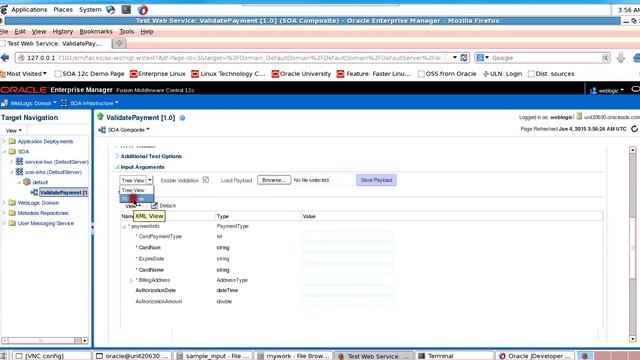The image size is (640, 360).
Task: Open the Places menu in the top panel
Action: click(x=63, y=9)
